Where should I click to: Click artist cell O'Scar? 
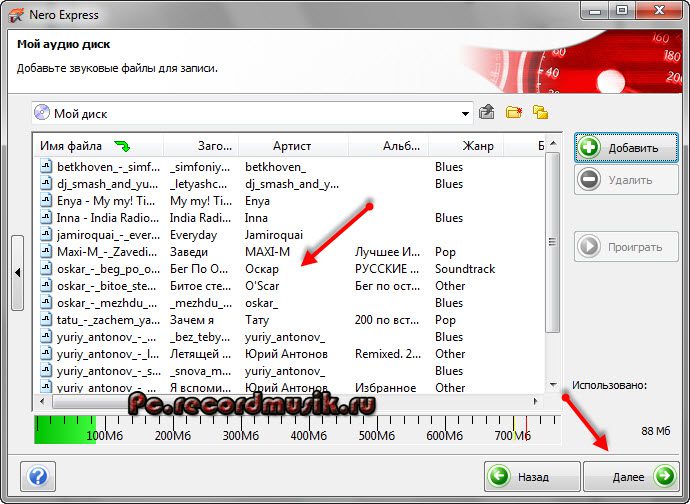coord(262,286)
